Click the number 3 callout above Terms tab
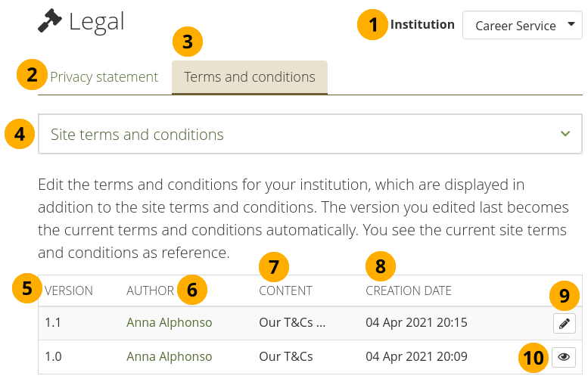588x379 pixels. [x=188, y=42]
